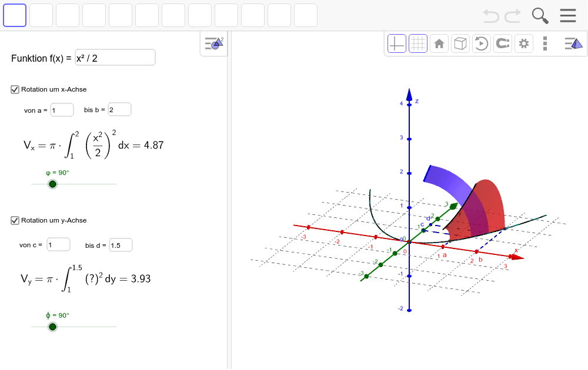Uncheck Rotation um y-Achse
This screenshot has height=370, width=588.
[15, 221]
